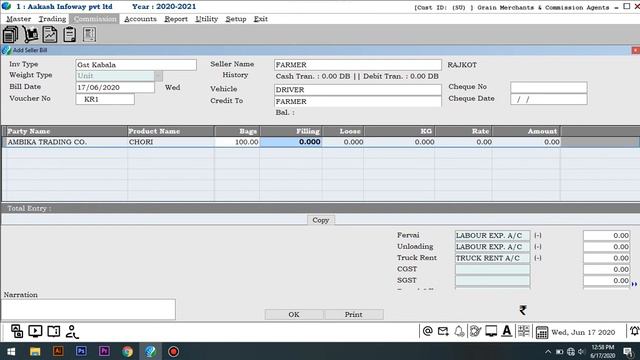Image resolution: width=640 pixels, height=360 pixels.
Task: Click the Seller Name field with FARMER
Action: (x=358, y=65)
